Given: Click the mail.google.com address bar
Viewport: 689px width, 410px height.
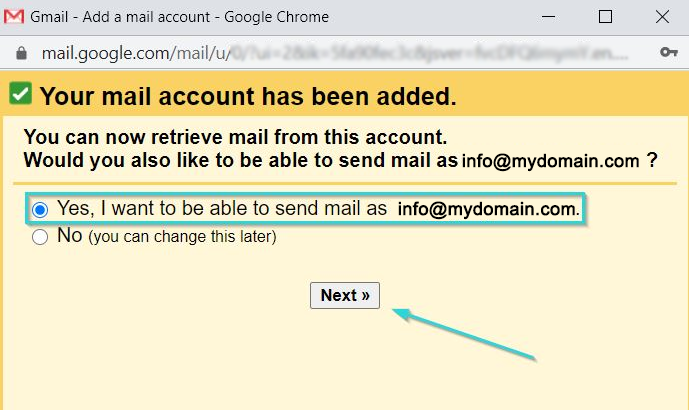Looking at the screenshot, I should [x=300, y=52].
